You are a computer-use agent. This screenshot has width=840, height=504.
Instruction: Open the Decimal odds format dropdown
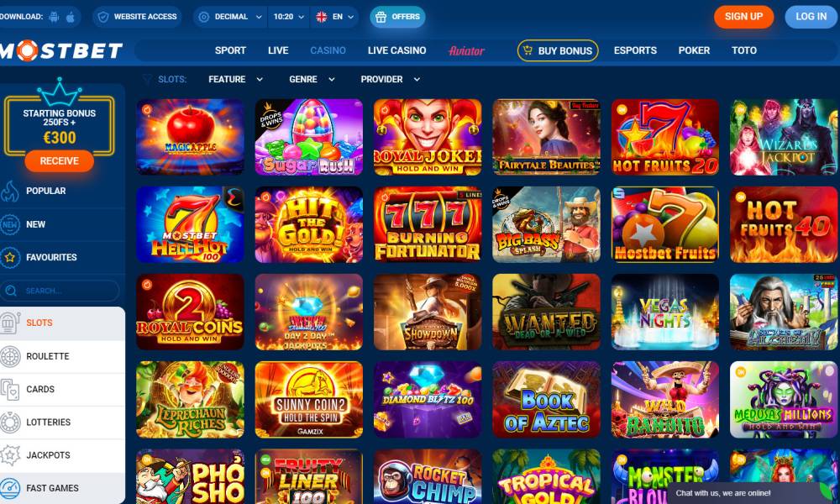[x=230, y=17]
